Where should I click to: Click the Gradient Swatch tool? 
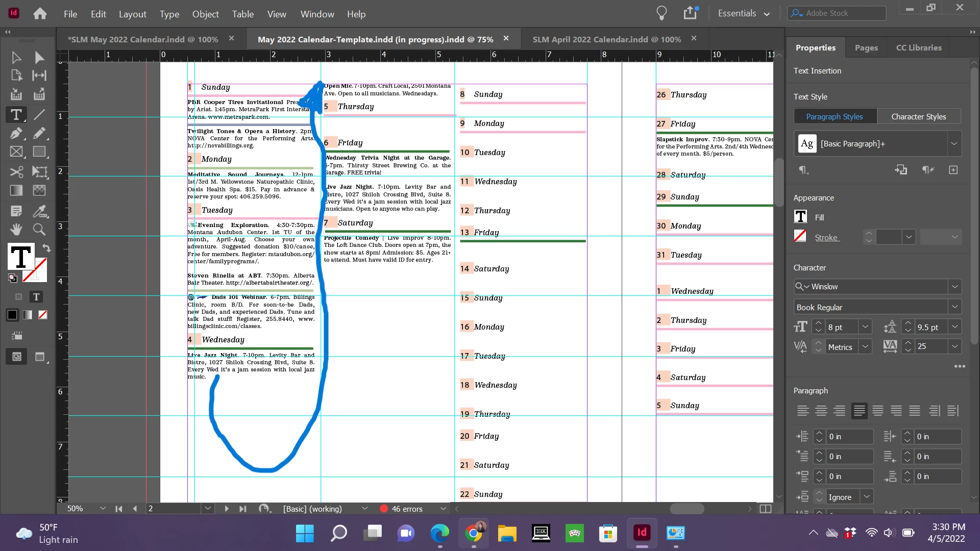[16, 190]
